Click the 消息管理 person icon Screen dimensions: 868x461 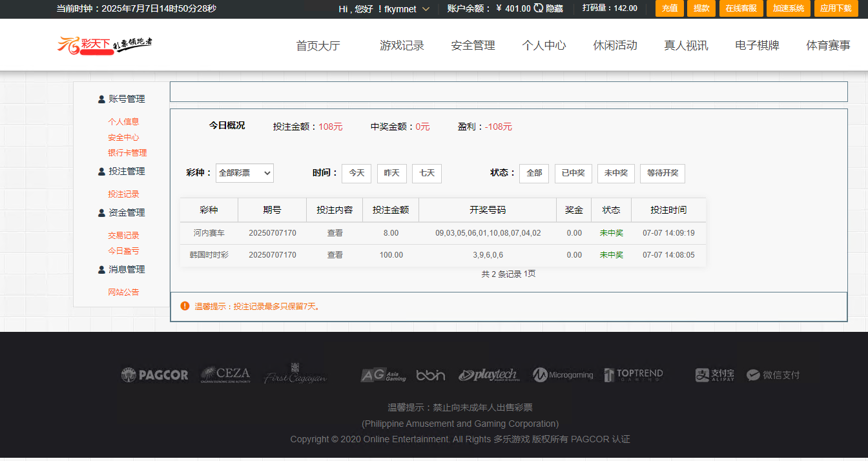101,269
